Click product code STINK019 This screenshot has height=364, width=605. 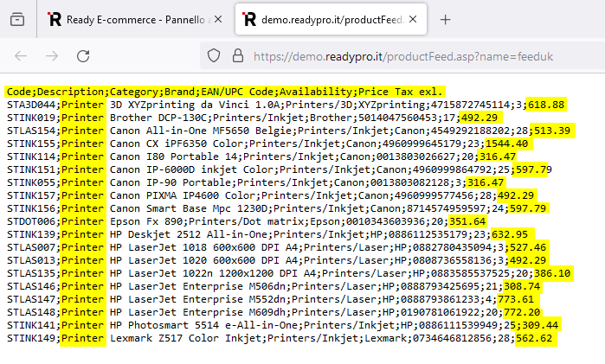[x=31, y=118]
